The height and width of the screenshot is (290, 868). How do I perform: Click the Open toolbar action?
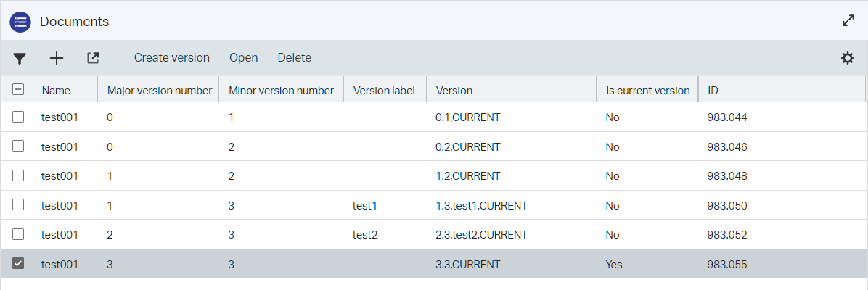(244, 58)
